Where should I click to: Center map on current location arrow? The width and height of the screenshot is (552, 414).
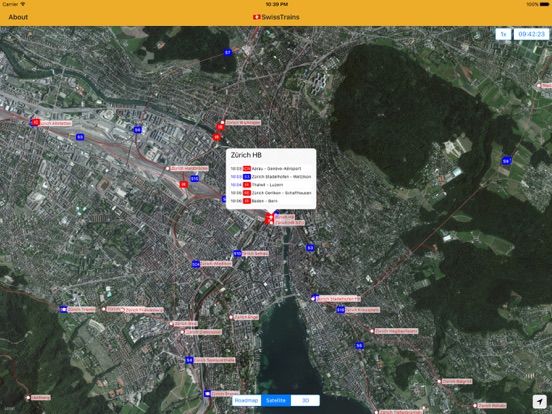(x=539, y=401)
